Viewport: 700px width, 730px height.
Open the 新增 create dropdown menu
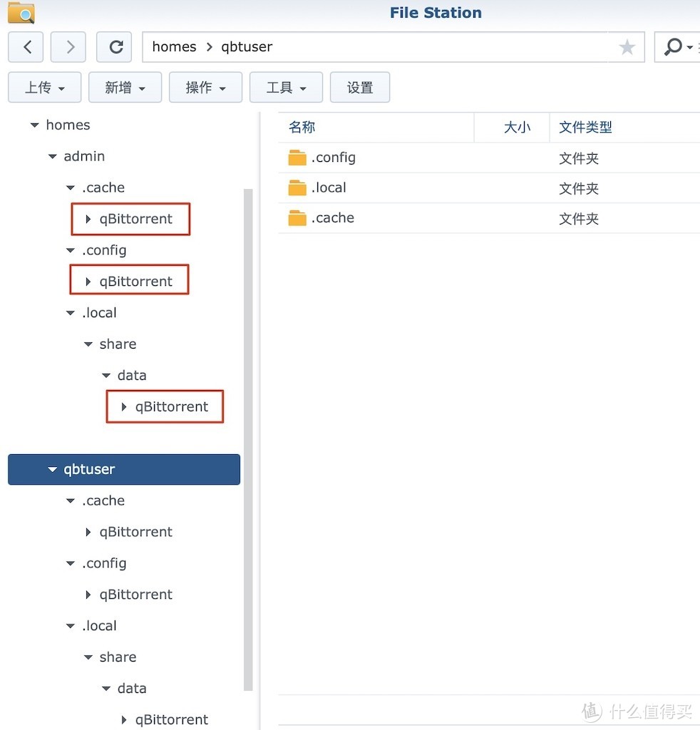[x=125, y=87]
